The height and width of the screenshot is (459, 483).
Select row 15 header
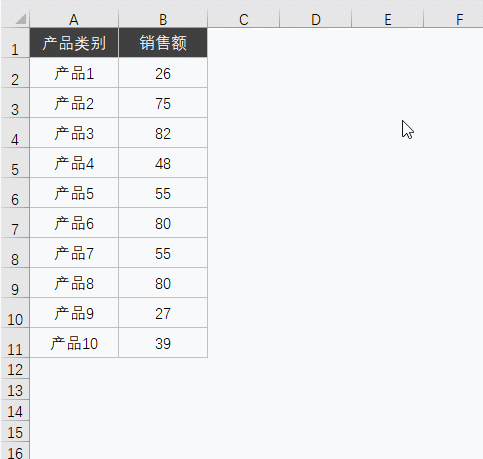click(15, 432)
